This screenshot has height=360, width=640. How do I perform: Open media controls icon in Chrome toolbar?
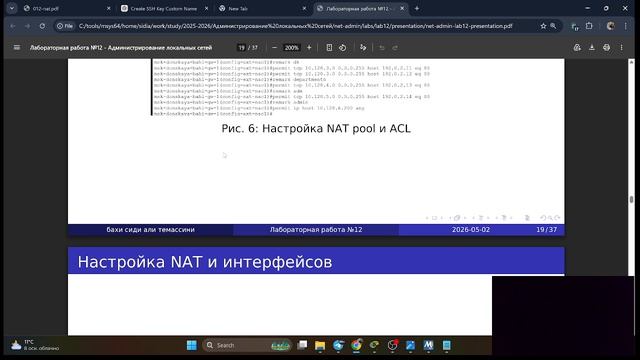coord(575,26)
